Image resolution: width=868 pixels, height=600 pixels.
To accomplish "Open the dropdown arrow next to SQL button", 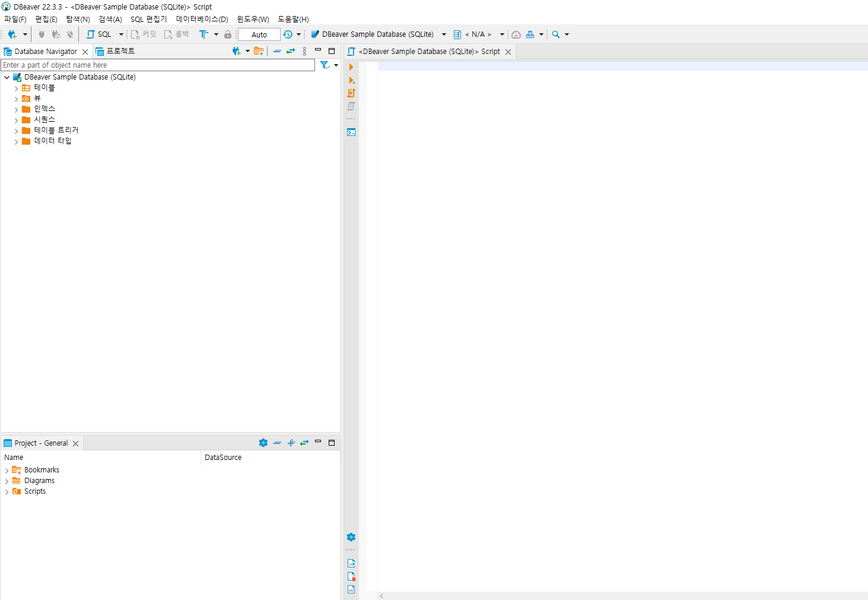I will [121, 34].
